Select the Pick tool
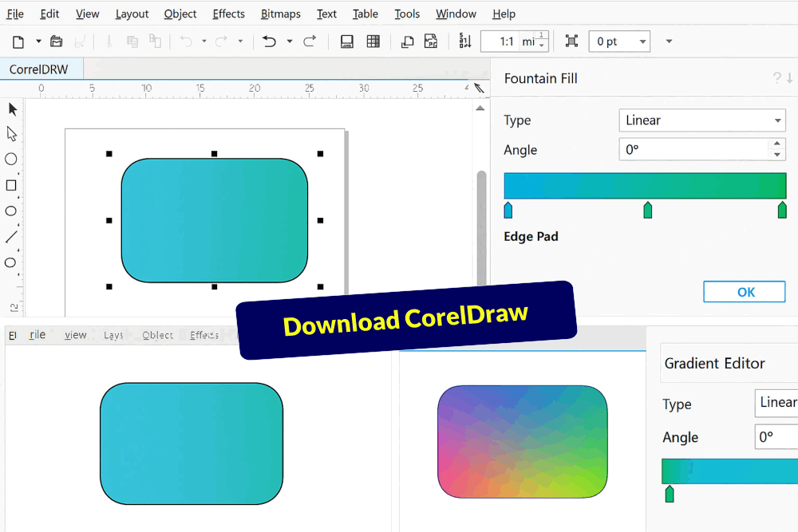This screenshot has height=532, width=798. click(11, 108)
